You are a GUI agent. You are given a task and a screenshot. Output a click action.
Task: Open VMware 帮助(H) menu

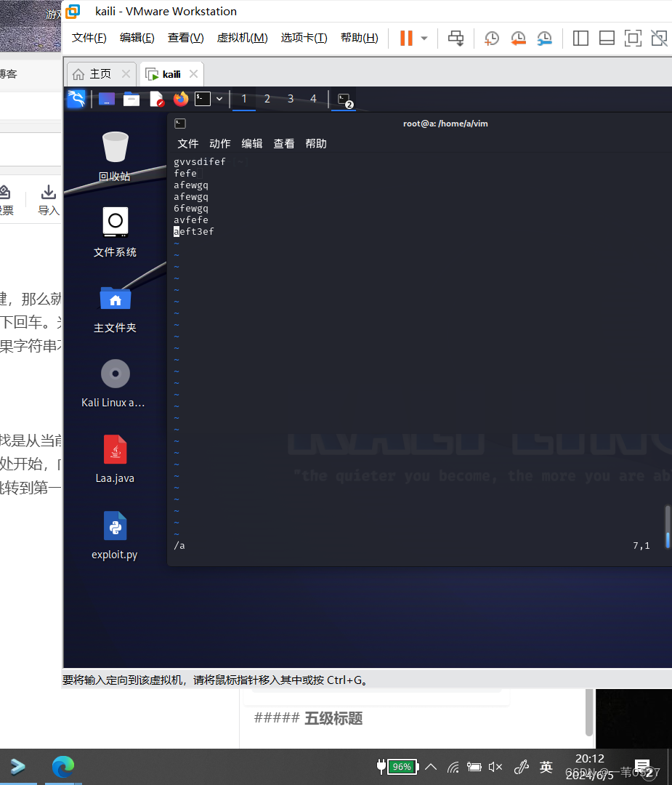tap(360, 38)
